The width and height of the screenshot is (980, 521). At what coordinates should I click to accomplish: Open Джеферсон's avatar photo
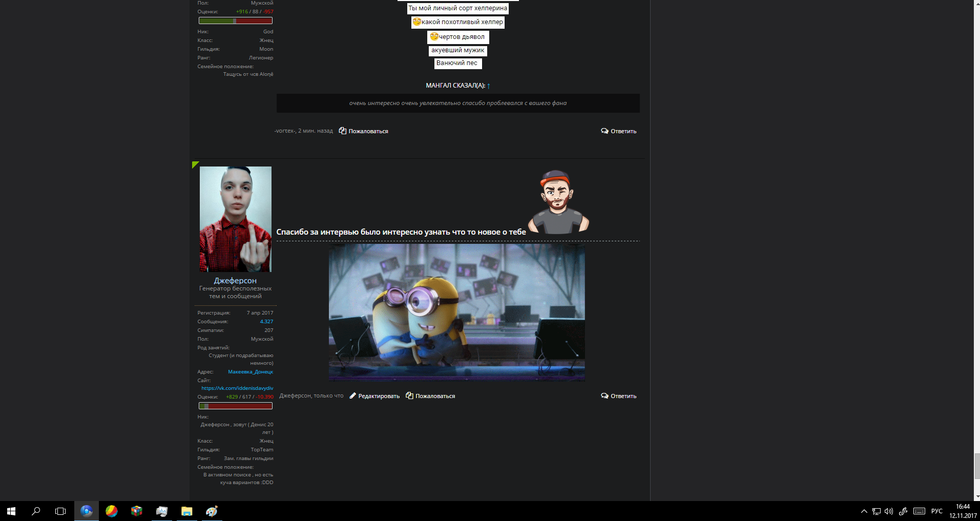(x=236, y=219)
